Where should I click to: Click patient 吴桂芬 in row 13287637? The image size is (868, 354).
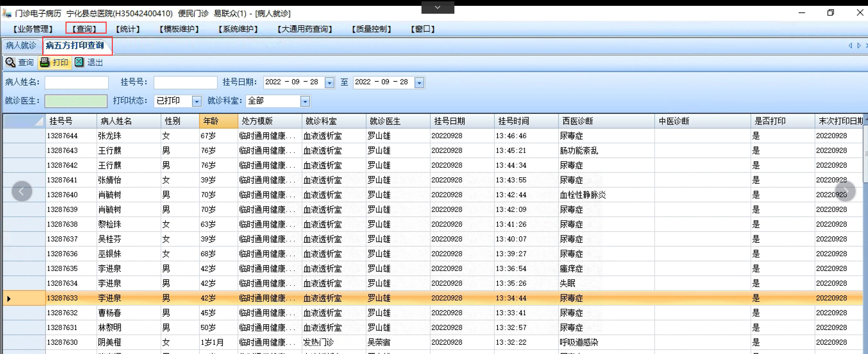pyautogui.click(x=110, y=239)
